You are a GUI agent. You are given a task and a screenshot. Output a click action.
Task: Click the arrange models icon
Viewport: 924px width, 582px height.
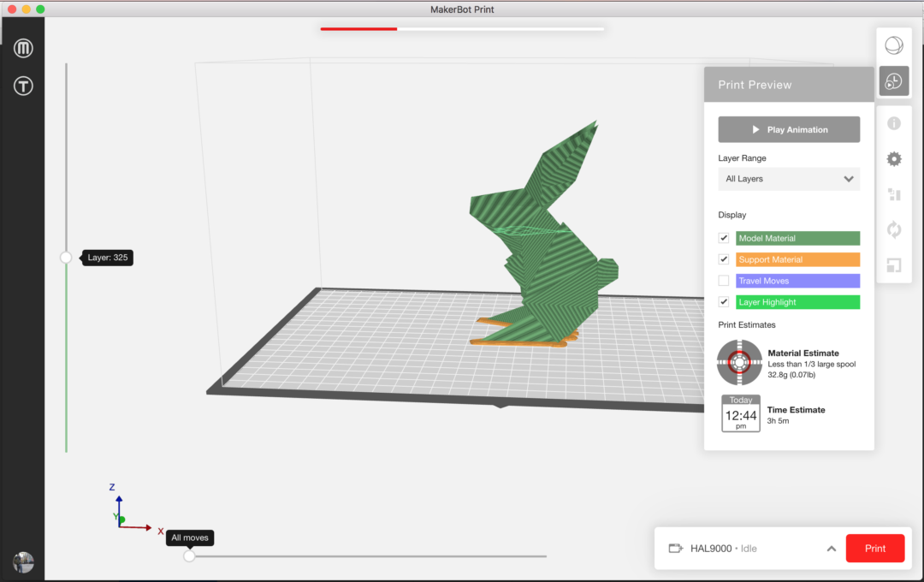893,194
